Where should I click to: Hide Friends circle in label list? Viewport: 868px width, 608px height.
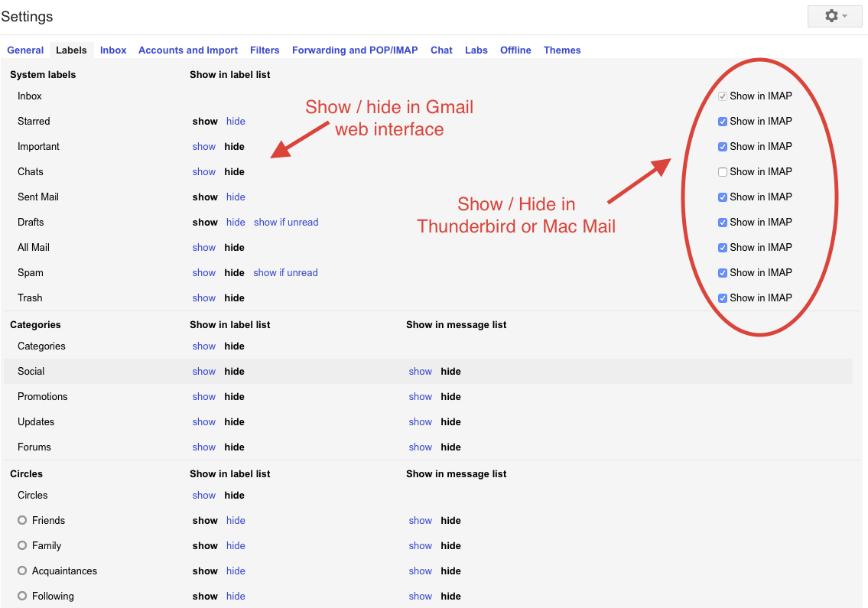click(x=236, y=521)
